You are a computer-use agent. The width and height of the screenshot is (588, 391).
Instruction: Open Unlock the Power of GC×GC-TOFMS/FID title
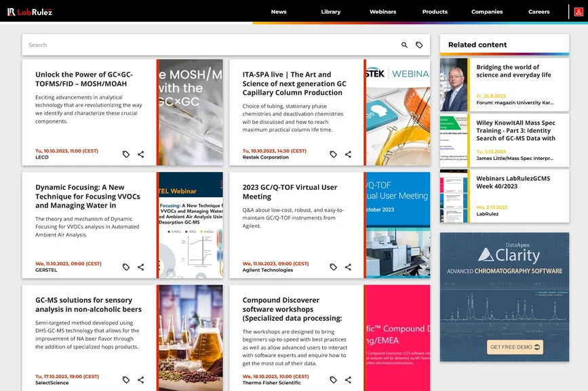(84, 79)
